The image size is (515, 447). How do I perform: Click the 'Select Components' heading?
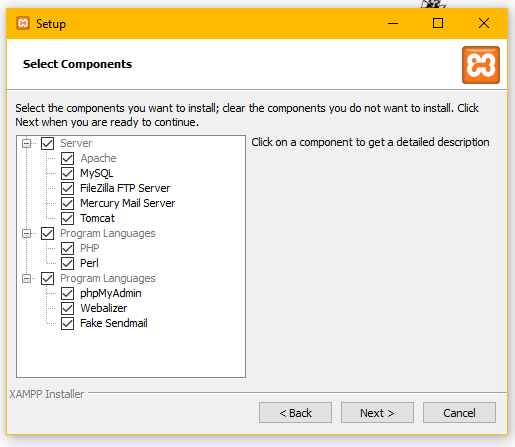pyautogui.click(x=77, y=64)
